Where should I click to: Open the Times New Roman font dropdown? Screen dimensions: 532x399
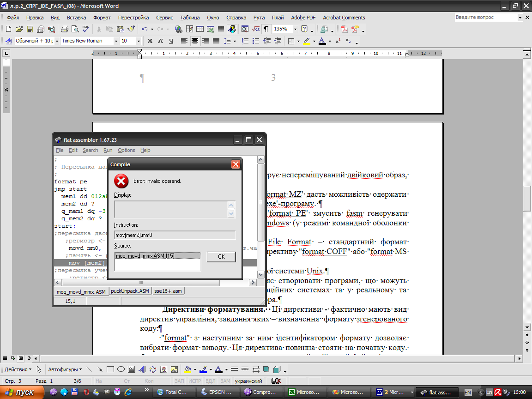[116, 41]
